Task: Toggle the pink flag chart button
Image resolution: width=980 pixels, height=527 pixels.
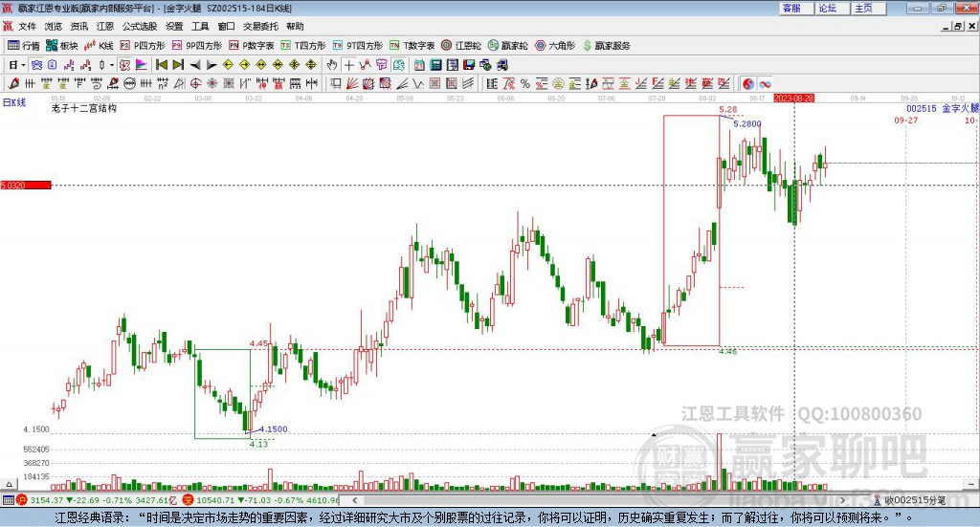Action: (142, 65)
